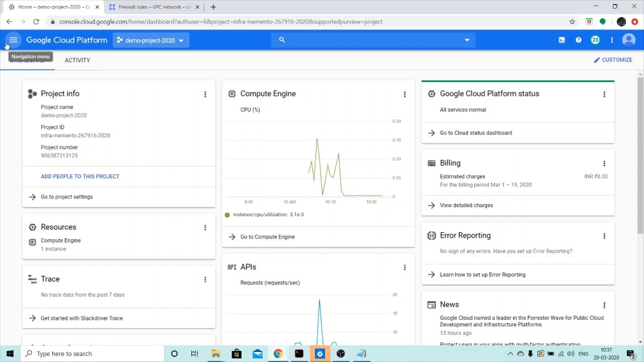The height and width of the screenshot is (362, 644).
Task: Open APIs card options menu
Action: point(405,267)
